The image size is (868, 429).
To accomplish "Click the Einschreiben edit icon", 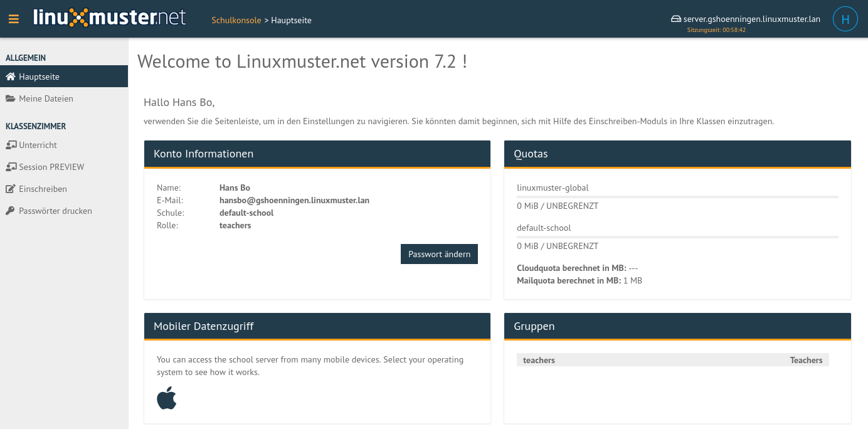I will tap(11, 189).
